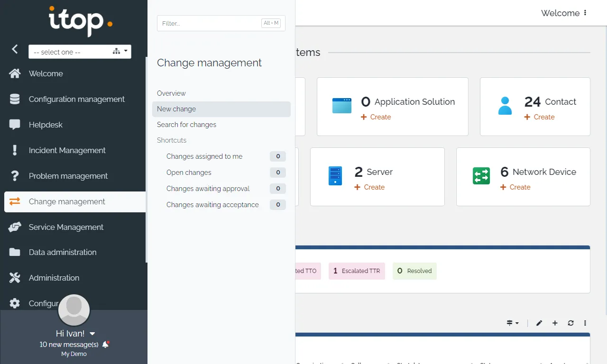Click the plus add icon in the toolbar
Image resolution: width=607 pixels, height=364 pixels.
click(555, 323)
